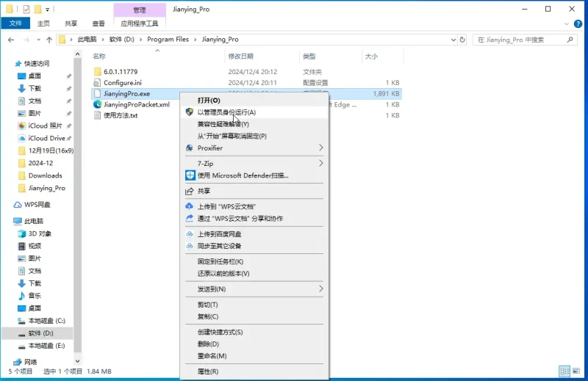Click the Microsoft Defender shield icon
This screenshot has height=381, width=588.
click(x=190, y=175)
